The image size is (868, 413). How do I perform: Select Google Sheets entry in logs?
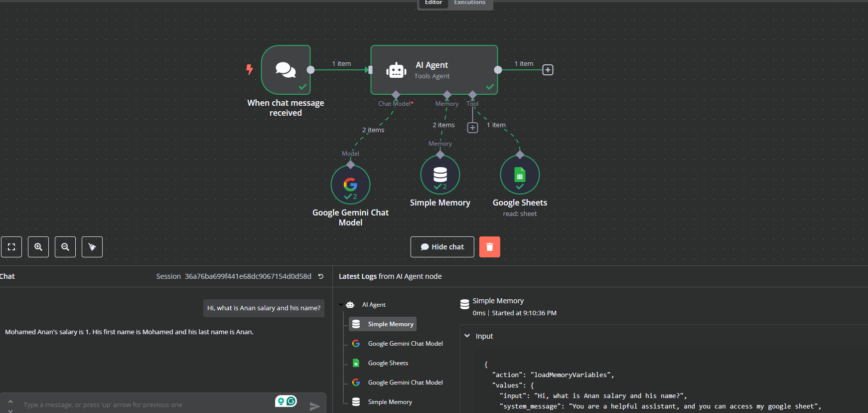(388, 363)
